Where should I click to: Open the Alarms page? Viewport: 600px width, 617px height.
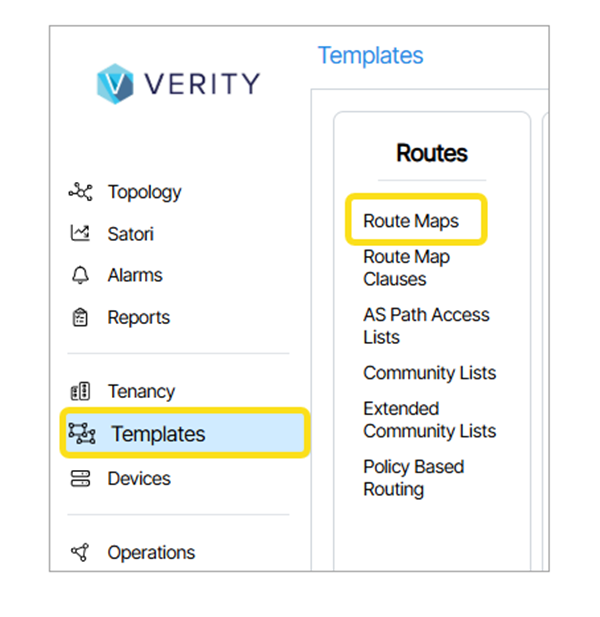pyautogui.click(x=135, y=275)
